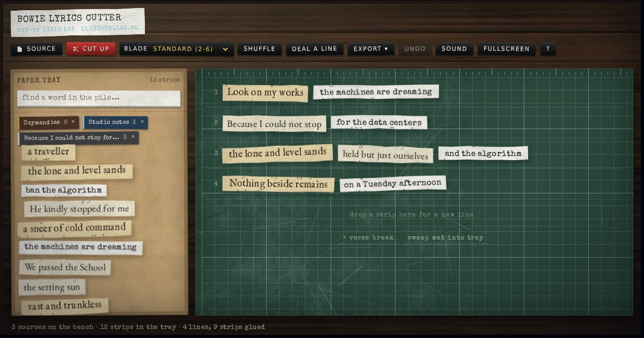This screenshot has width=644, height=338.
Task: Select the 'on a Tuesday afternoon' strip
Action: coord(393,184)
